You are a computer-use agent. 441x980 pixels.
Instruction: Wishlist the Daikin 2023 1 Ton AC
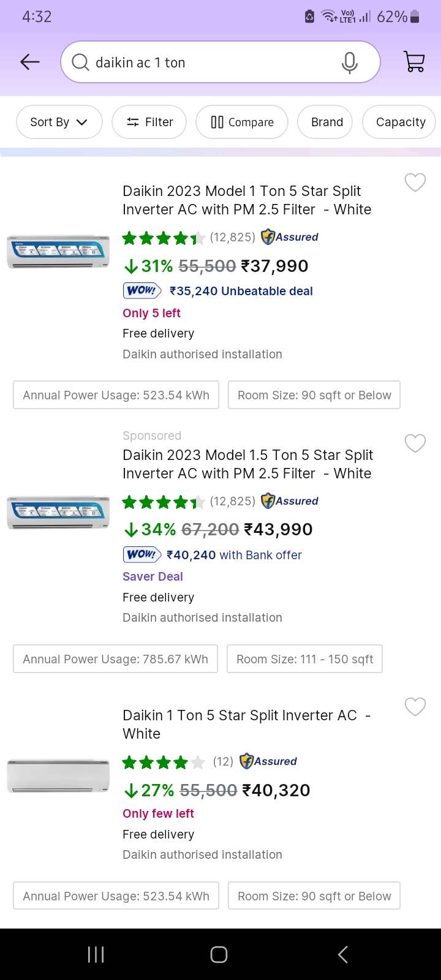(415, 182)
